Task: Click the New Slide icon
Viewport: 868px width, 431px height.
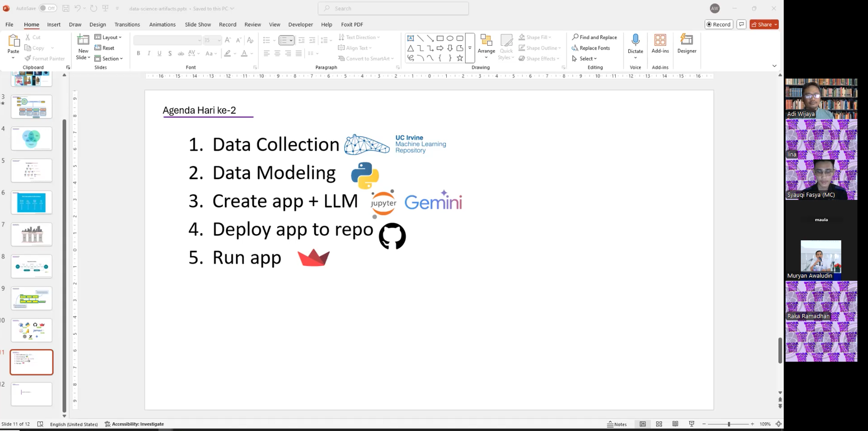Action: coord(83,40)
